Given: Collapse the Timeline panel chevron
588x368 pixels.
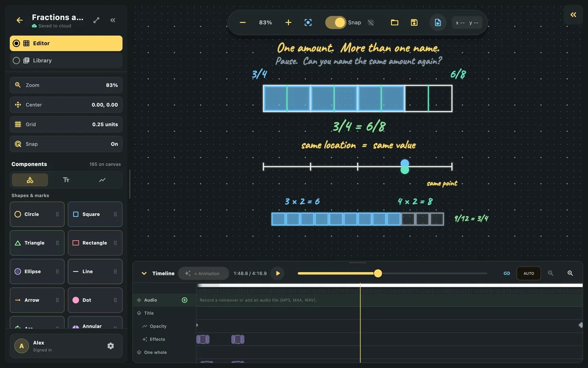Looking at the screenshot, I should (144, 274).
